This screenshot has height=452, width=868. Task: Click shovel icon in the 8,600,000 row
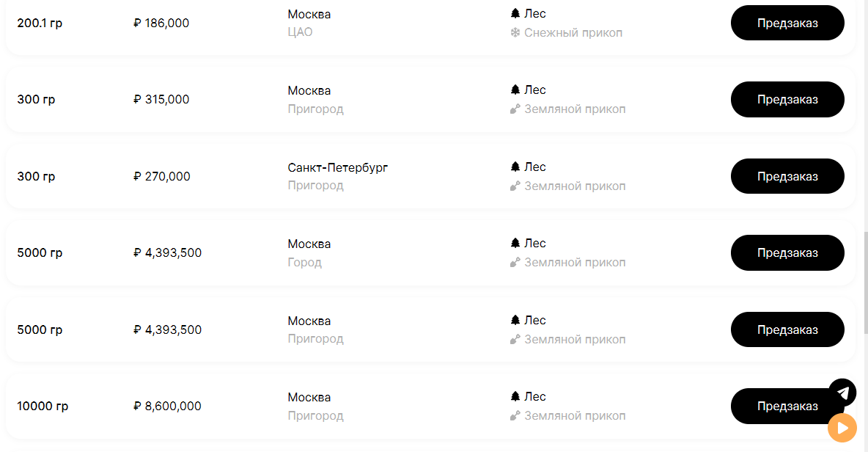[515, 416]
